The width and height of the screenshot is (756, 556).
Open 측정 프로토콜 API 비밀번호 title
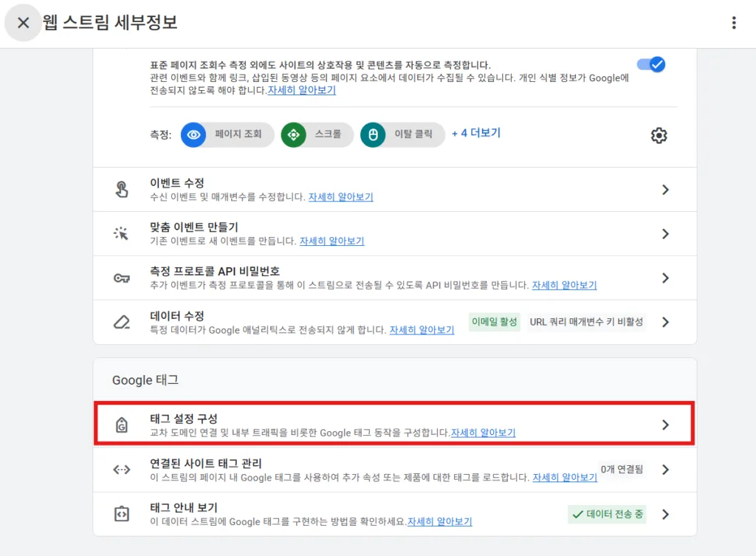(x=215, y=271)
